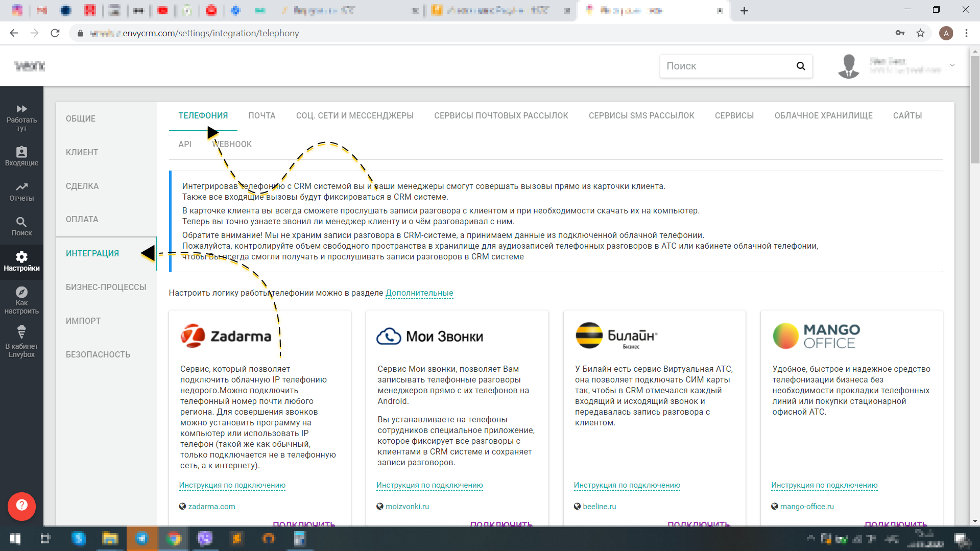Click the Как настроить sidebar icon
The width and height of the screenshot is (980, 551).
(21, 292)
